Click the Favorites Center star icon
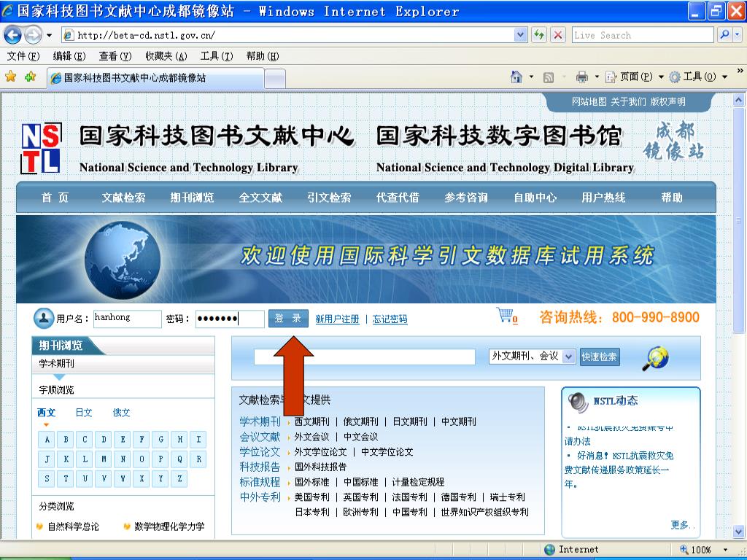This screenshot has height=560, width=747. coord(10,76)
